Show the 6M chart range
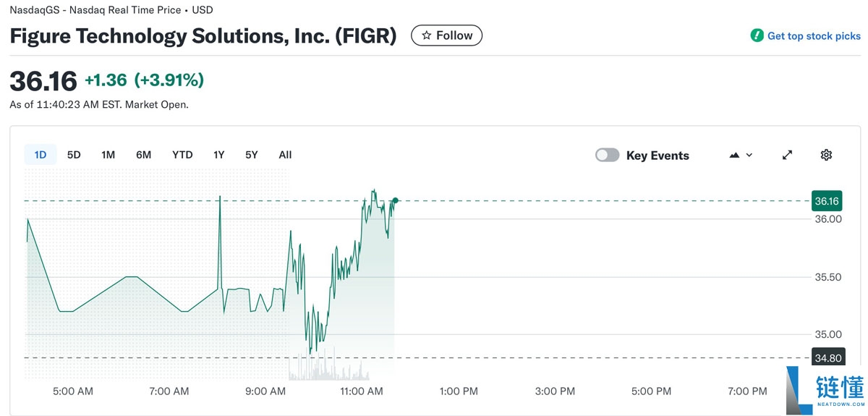Image resolution: width=868 pixels, height=416 pixels. pos(143,155)
